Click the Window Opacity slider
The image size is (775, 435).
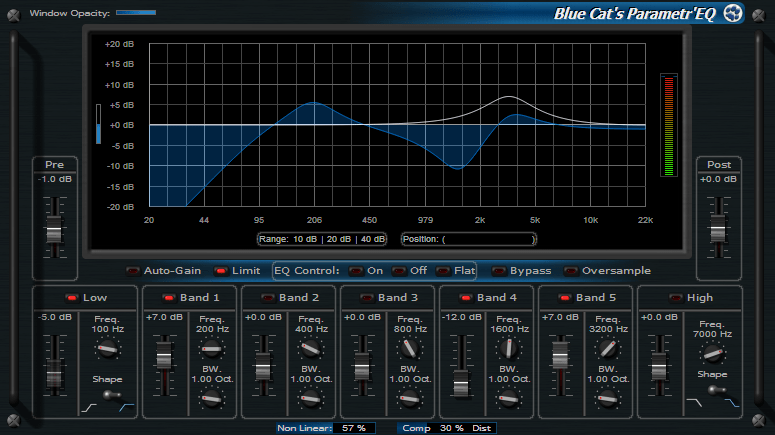coord(136,13)
